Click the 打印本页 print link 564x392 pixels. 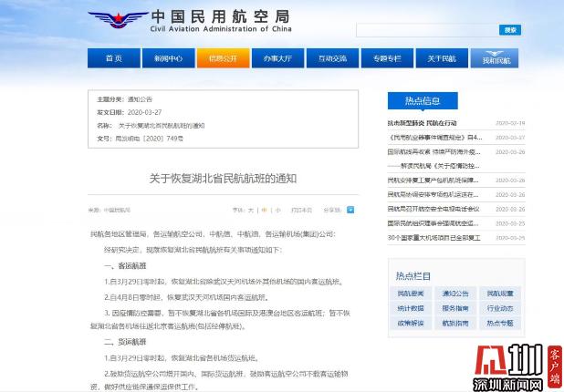[301, 211]
